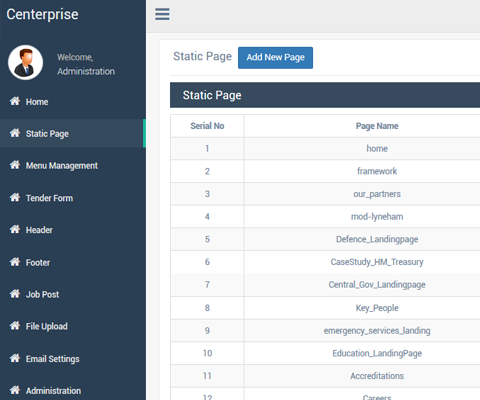Click the Add New Page button
The height and width of the screenshot is (400, 480).
[275, 58]
